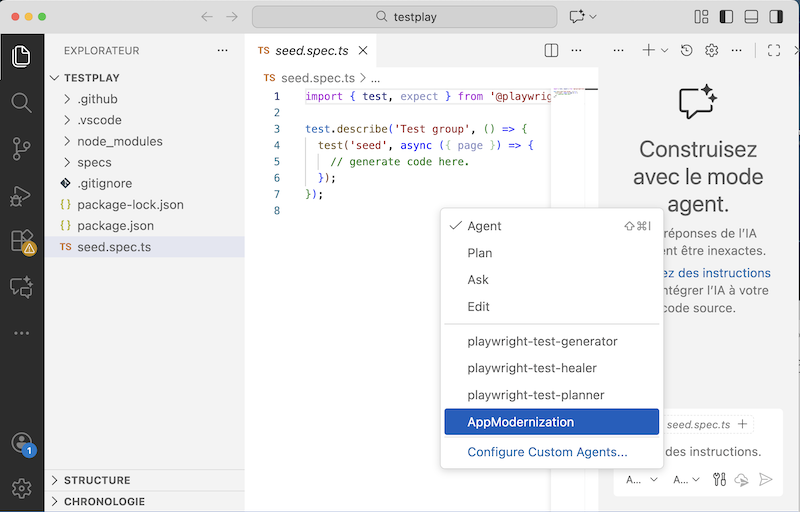This screenshot has height=512, width=800.
Task: Select playwright-test-generator agent
Action: (552, 341)
